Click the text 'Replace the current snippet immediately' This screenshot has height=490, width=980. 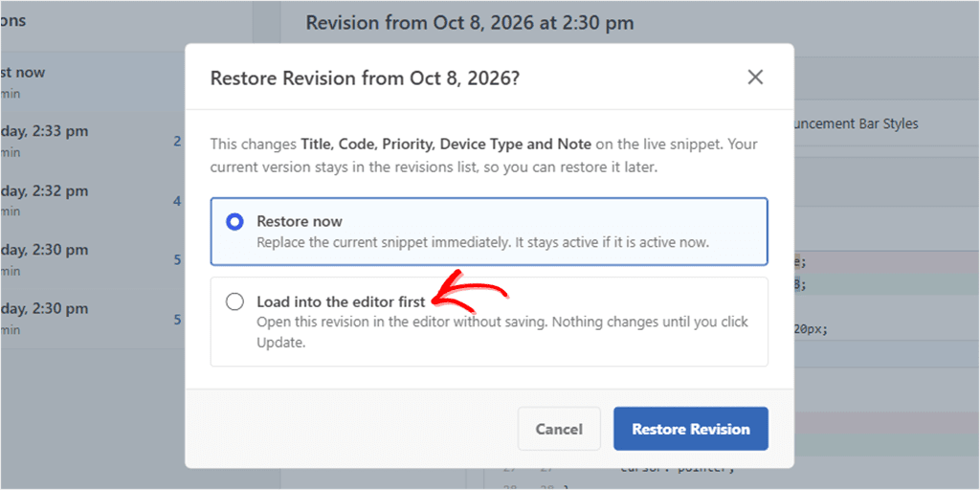tap(381, 242)
